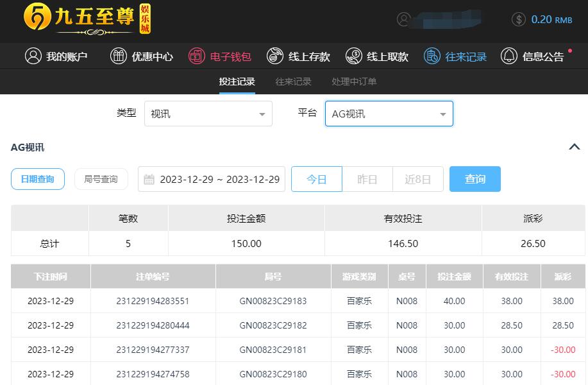This screenshot has width=588, height=385.
Task: Switch to 处理中订单 tab
Action: pos(354,81)
